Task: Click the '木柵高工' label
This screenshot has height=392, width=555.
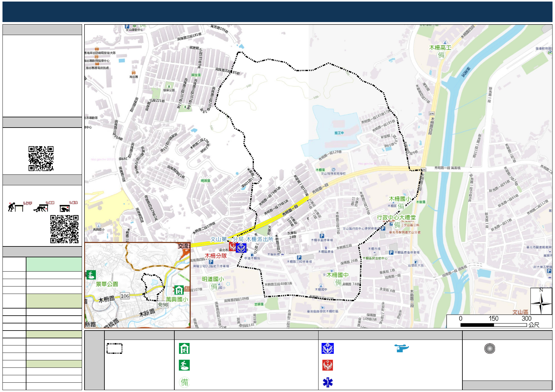Action: (x=440, y=47)
